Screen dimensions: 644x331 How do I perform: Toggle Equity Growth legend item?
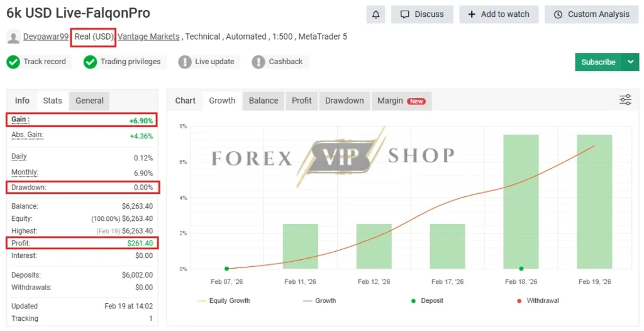224,301
